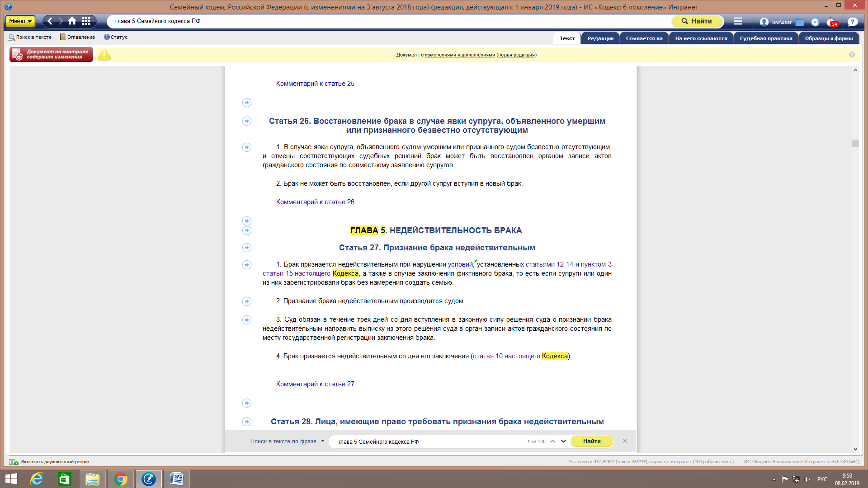This screenshot has width=868, height=488.
Task: Expand Поиск в тексте по фразе dropdown
Action: [x=322, y=441]
